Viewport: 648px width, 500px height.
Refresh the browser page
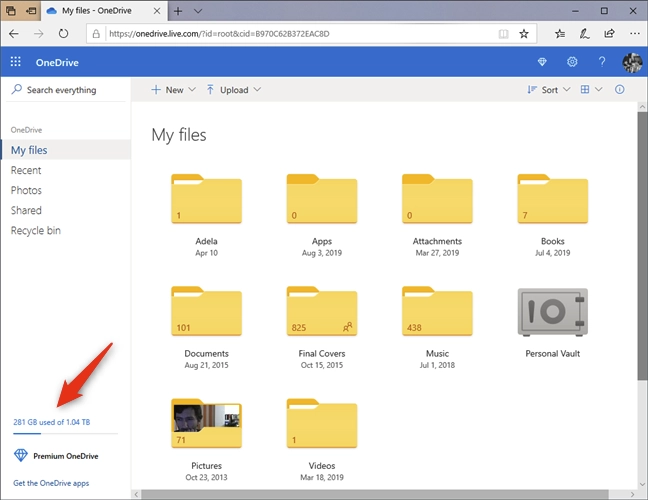(x=63, y=33)
